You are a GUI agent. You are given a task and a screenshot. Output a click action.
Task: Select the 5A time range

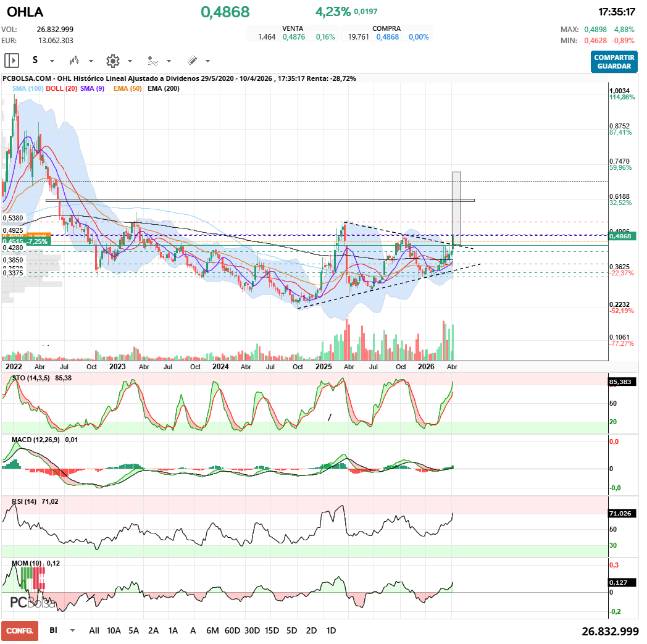click(134, 630)
